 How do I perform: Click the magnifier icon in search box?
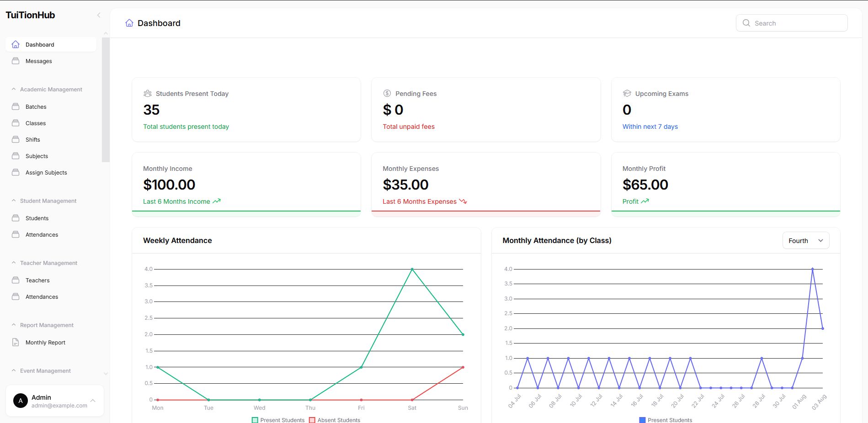[746, 23]
